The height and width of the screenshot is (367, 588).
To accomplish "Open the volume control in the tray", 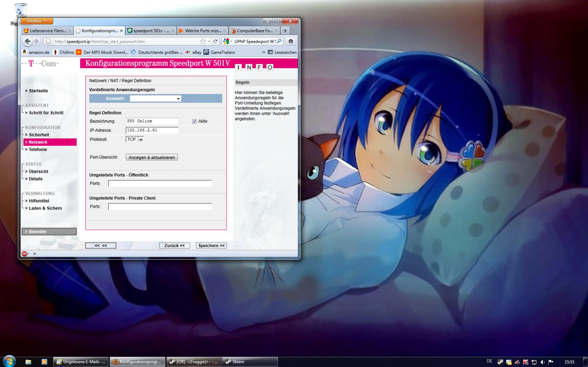I will coord(542,362).
